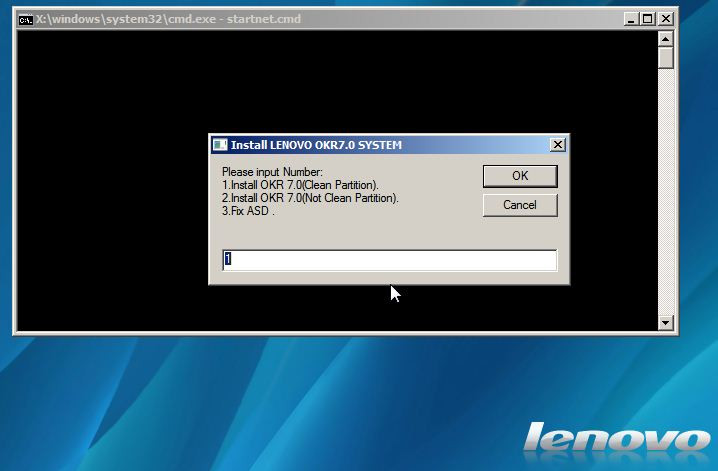Click the "1.Install OKR 7.0(Clean Partition)" text
The width and height of the screenshot is (718, 471).
tap(300, 185)
